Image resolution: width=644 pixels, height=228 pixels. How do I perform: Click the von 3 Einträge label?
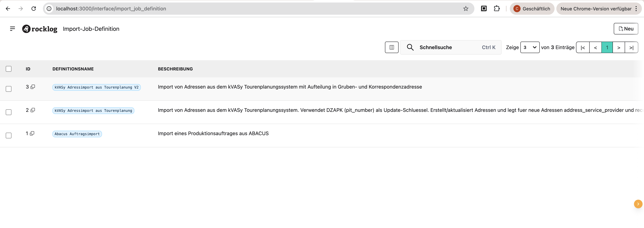coord(558,47)
